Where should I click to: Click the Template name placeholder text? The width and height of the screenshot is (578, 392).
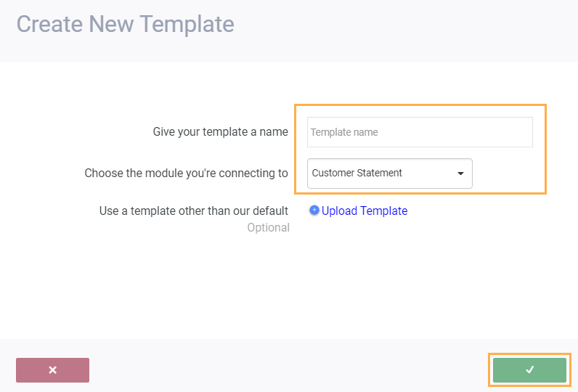click(343, 132)
